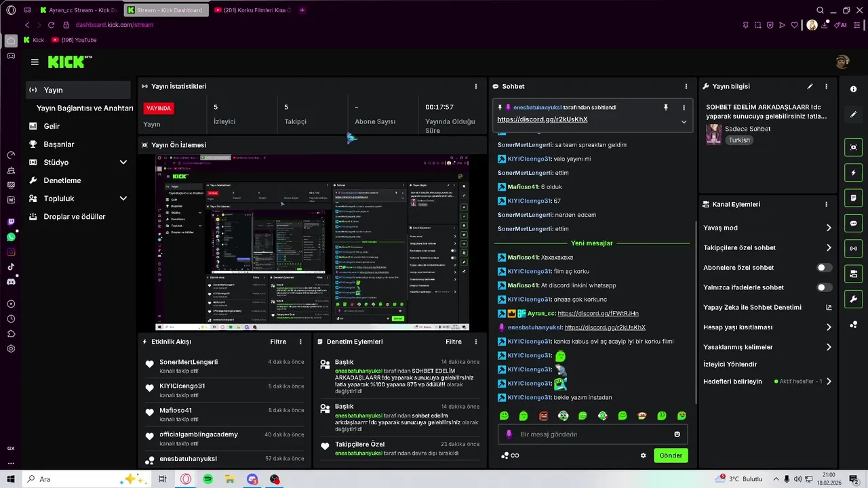
Task: Open the emoji picker in the message box
Action: [677, 434]
